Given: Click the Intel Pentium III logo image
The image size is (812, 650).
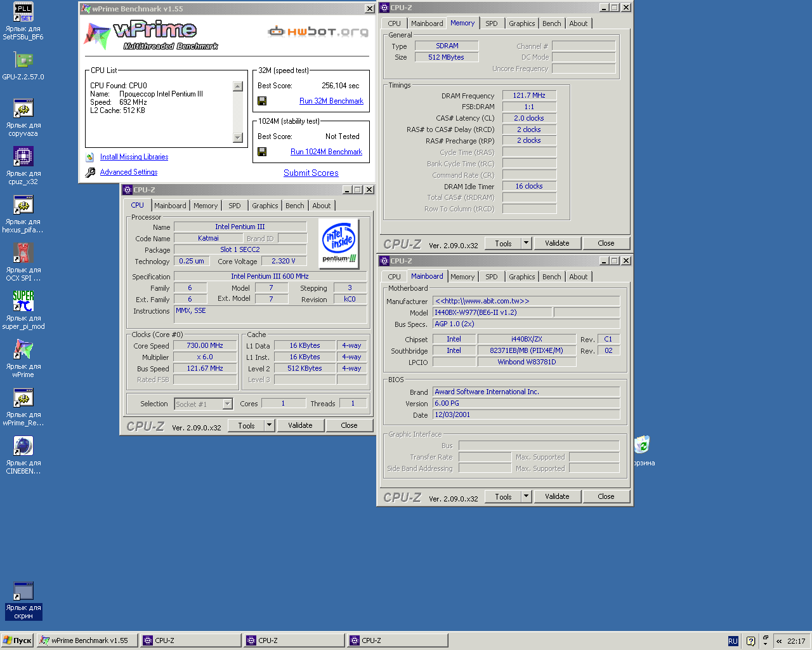Looking at the screenshot, I should coord(339,244).
